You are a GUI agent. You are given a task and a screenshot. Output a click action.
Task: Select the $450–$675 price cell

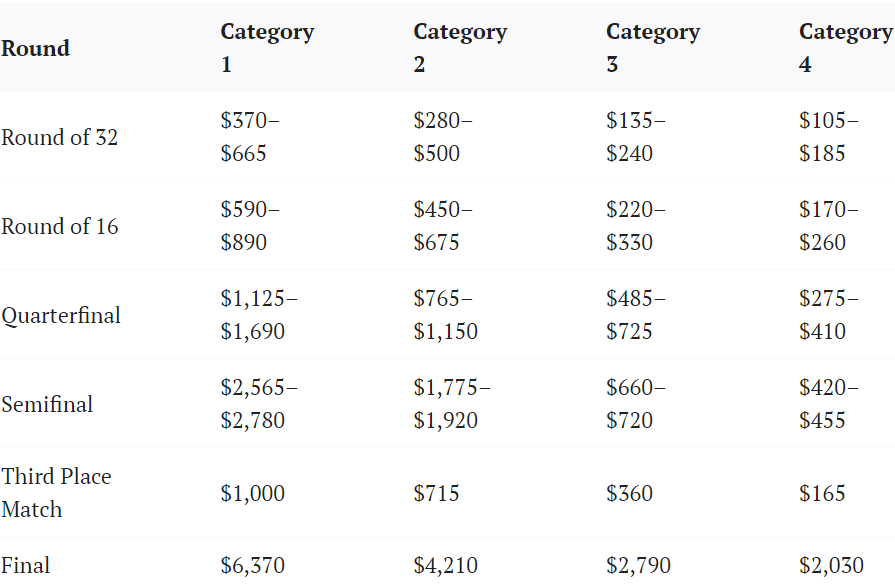click(443, 226)
